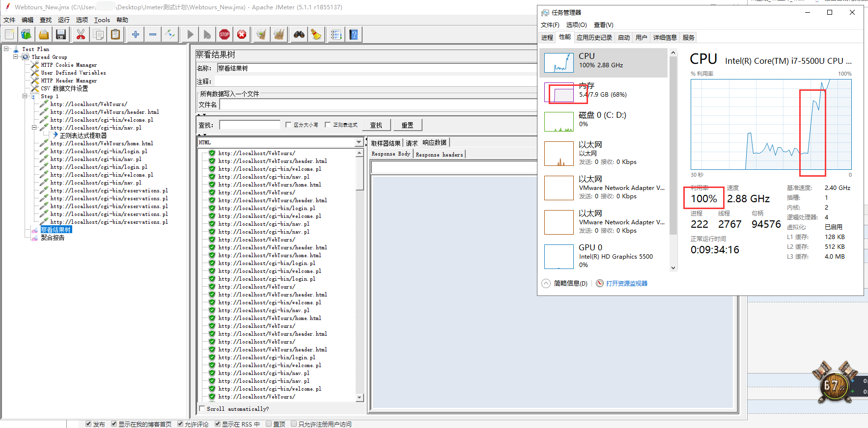The width and height of the screenshot is (868, 428).
Task: Click Task Manager list scroll-up arrow
Action: pos(673,53)
